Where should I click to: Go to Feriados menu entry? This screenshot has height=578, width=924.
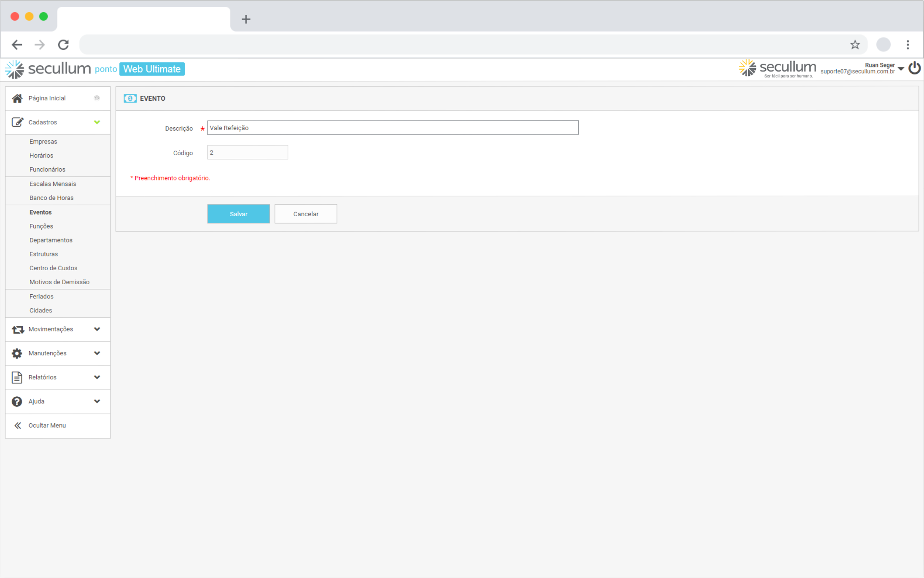pyautogui.click(x=41, y=296)
